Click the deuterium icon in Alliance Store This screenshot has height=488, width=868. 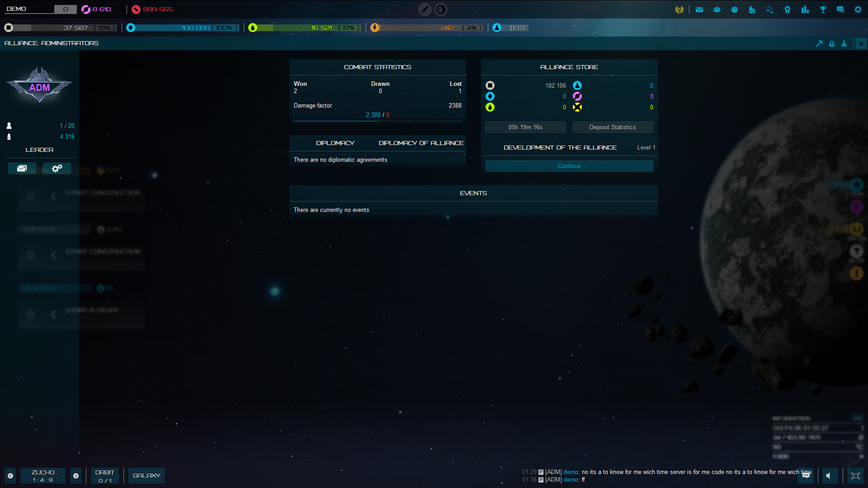[490, 107]
